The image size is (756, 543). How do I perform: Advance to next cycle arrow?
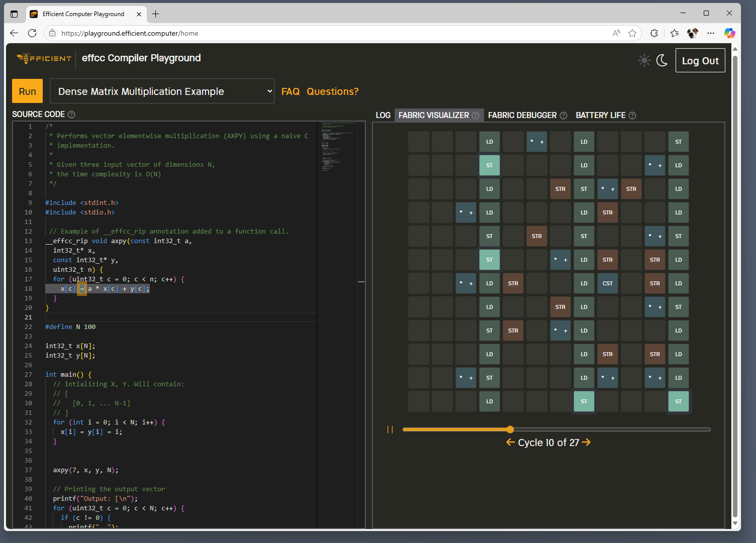(x=586, y=443)
